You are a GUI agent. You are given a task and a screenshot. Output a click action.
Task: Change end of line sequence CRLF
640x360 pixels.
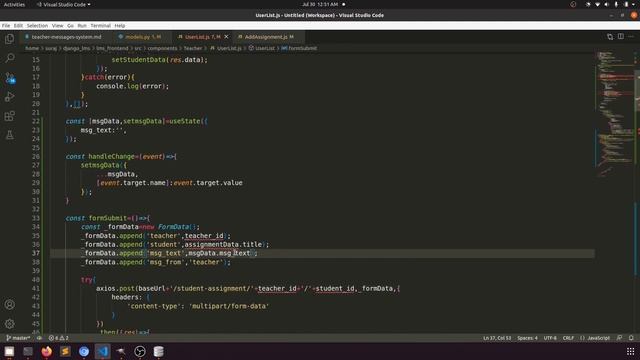568,338
